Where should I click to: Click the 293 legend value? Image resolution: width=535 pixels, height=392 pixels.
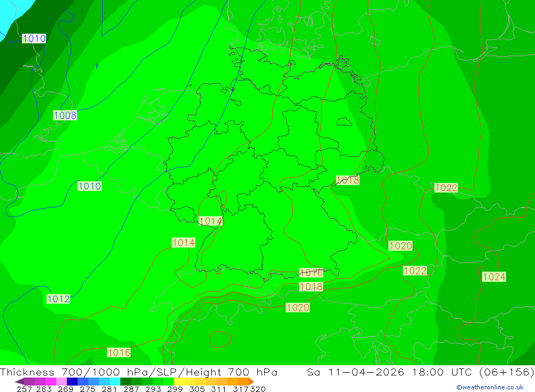[153, 389]
